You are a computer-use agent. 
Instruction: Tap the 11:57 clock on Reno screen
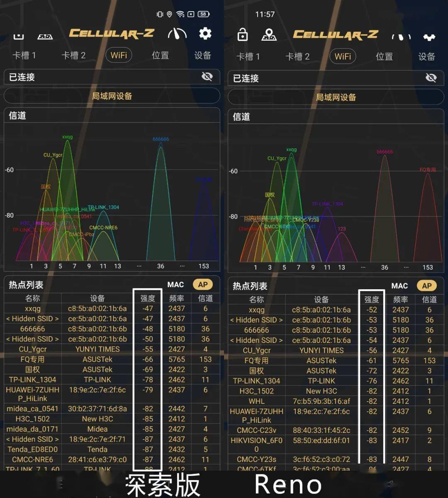pos(265,15)
